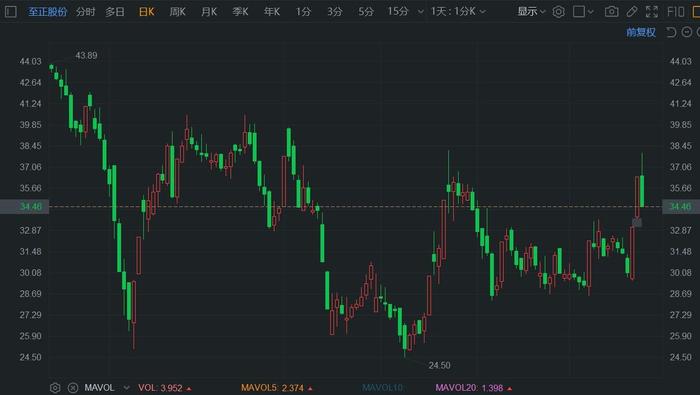Toggle the left sidebar panel icon

coord(10,12)
